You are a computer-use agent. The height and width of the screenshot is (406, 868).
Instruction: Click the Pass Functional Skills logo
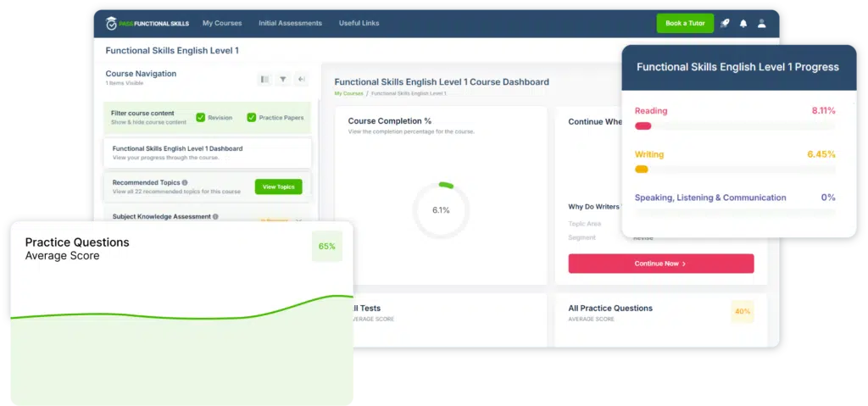click(x=147, y=23)
